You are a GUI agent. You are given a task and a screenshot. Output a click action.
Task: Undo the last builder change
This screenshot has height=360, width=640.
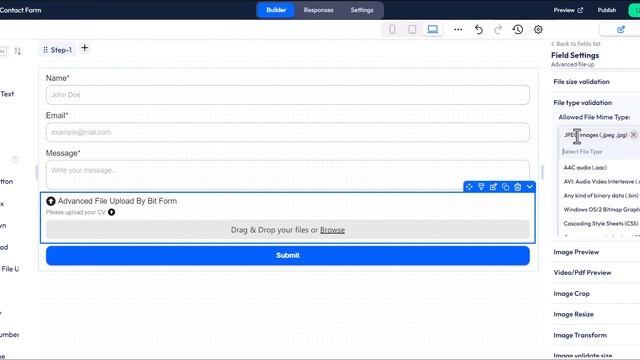tap(479, 29)
